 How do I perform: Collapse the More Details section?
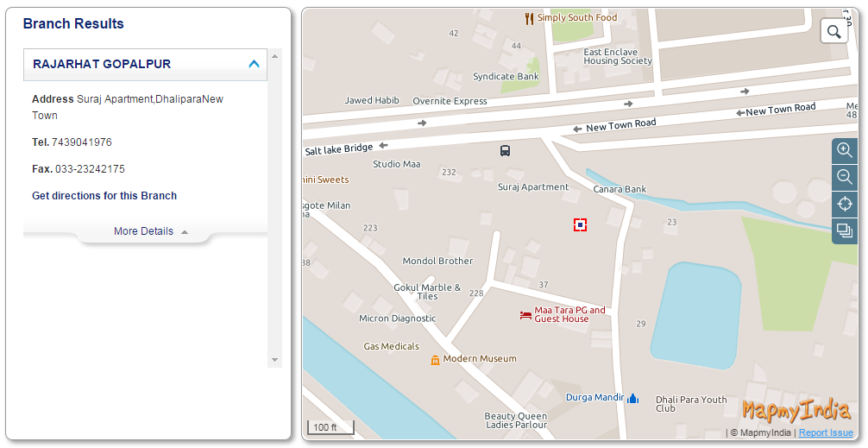point(151,231)
